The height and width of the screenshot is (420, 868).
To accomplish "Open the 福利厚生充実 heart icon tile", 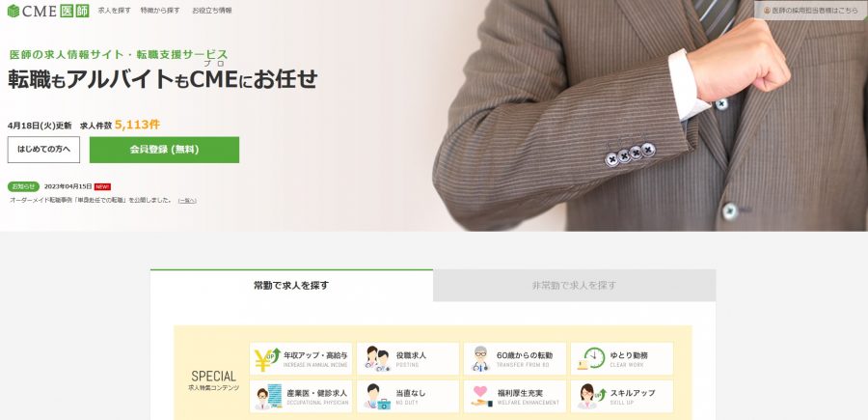I will point(515,396).
